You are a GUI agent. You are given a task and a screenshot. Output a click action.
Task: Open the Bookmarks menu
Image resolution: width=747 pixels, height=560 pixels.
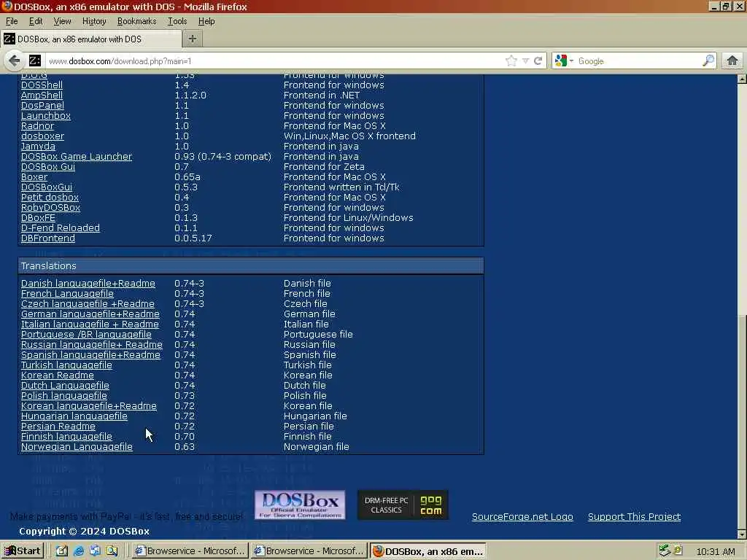[x=136, y=21]
